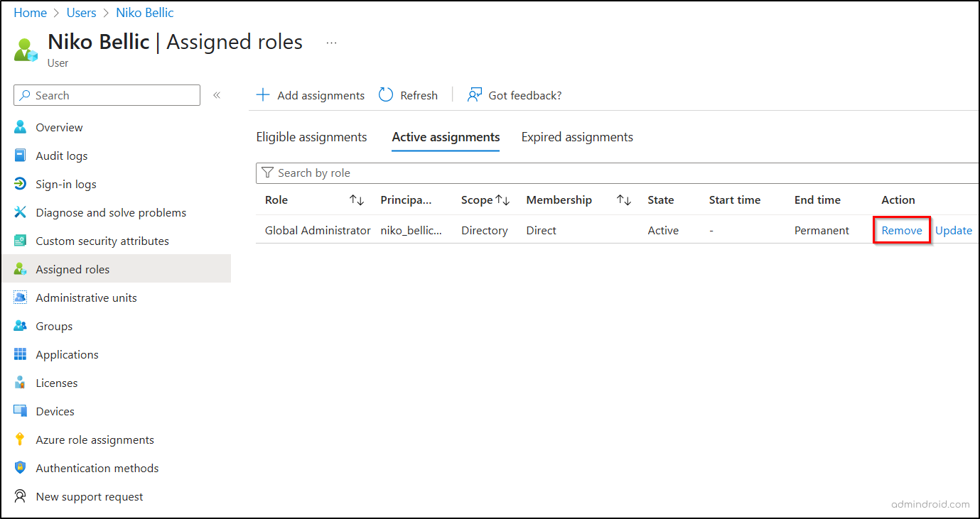Collapse the navigation sidebar with the chevron

pos(217,94)
